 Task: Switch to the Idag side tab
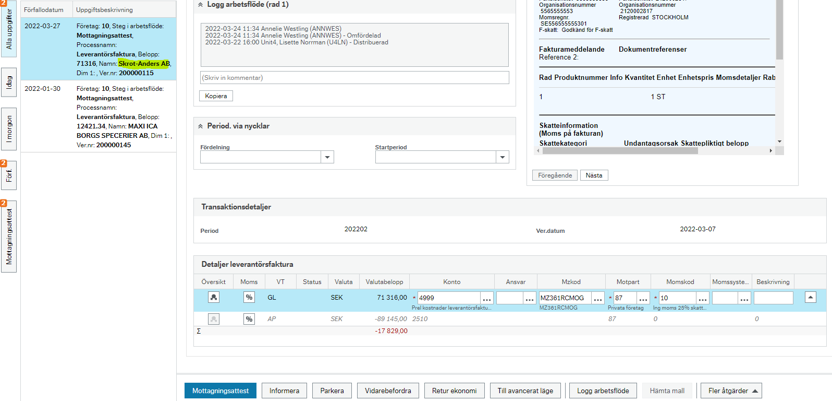(8, 85)
